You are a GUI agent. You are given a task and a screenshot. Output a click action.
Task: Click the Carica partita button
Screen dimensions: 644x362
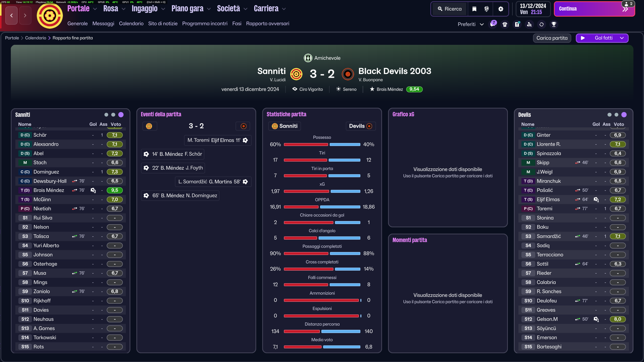pos(552,38)
